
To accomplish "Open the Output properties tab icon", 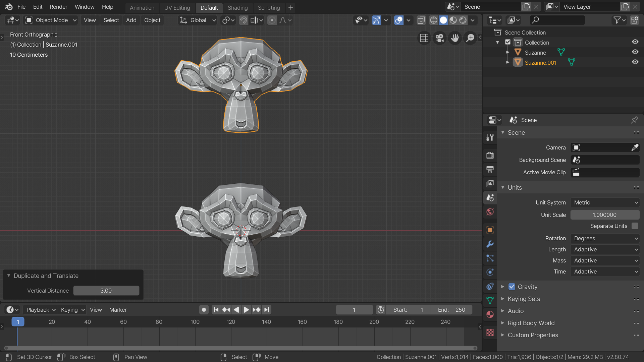I will (490, 169).
